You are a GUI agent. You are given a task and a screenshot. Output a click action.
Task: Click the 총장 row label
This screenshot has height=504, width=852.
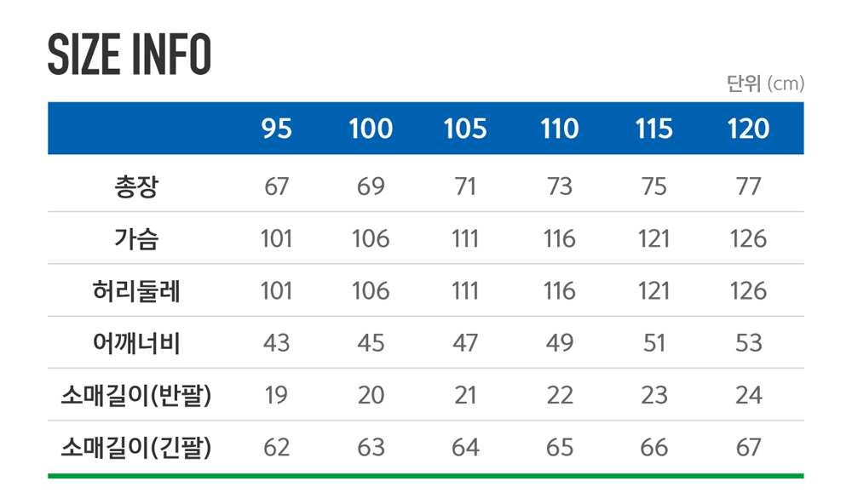click(135, 186)
